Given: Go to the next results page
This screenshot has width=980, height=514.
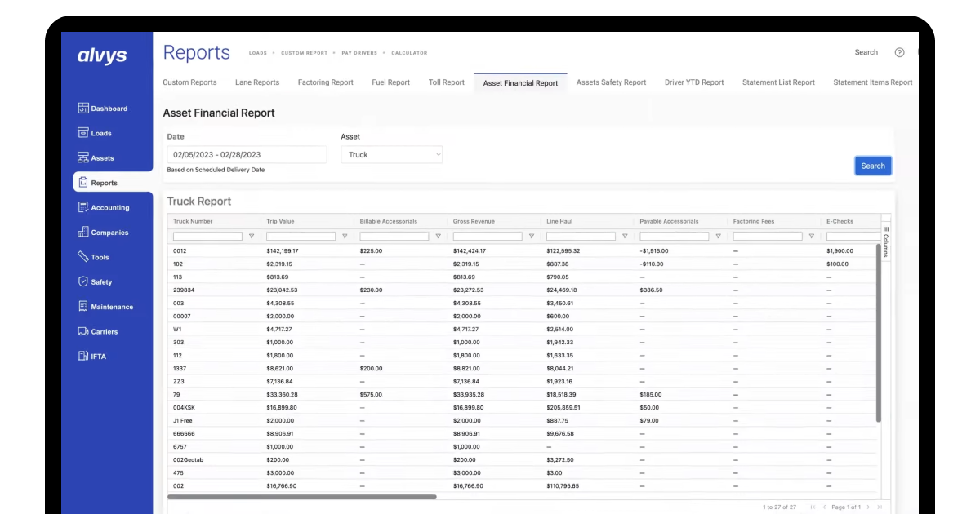Looking at the screenshot, I should tap(868, 507).
